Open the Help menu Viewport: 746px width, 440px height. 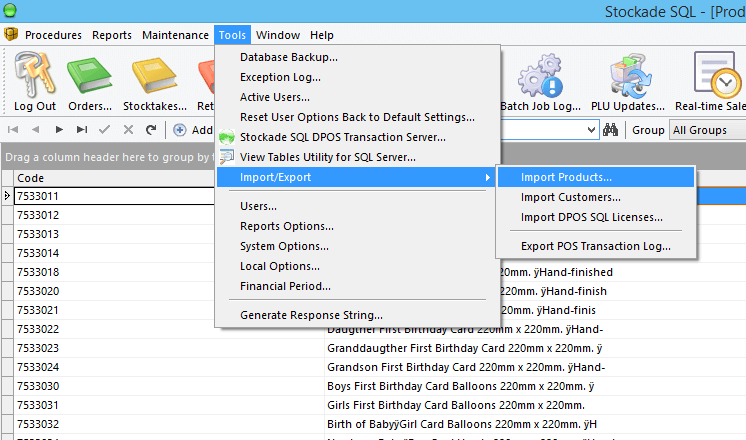click(x=322, y=35)
